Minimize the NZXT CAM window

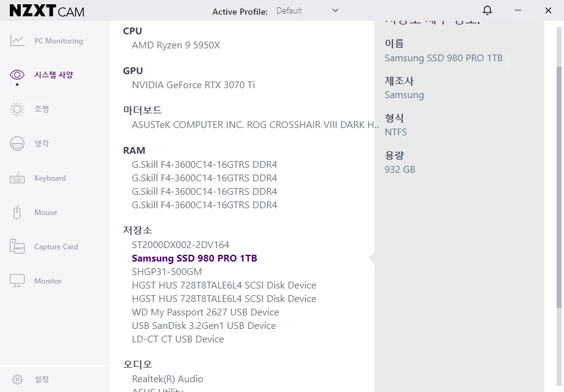(518, 10)
